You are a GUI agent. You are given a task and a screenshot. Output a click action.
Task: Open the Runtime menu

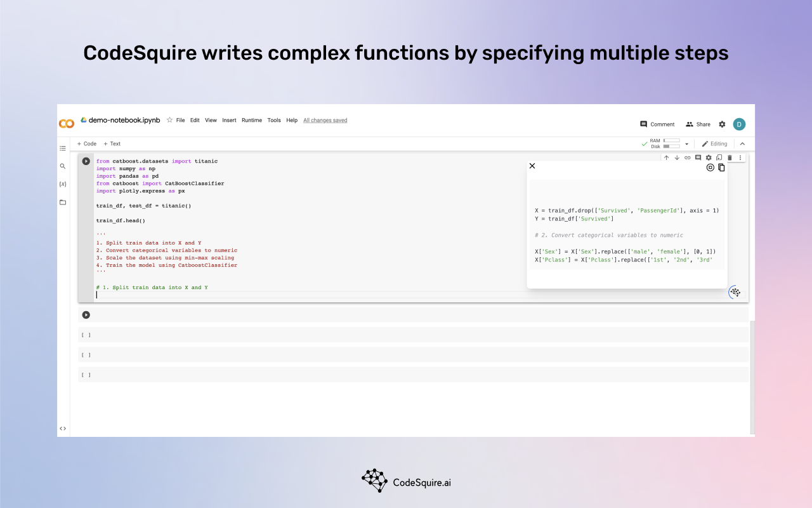point(252,120)
